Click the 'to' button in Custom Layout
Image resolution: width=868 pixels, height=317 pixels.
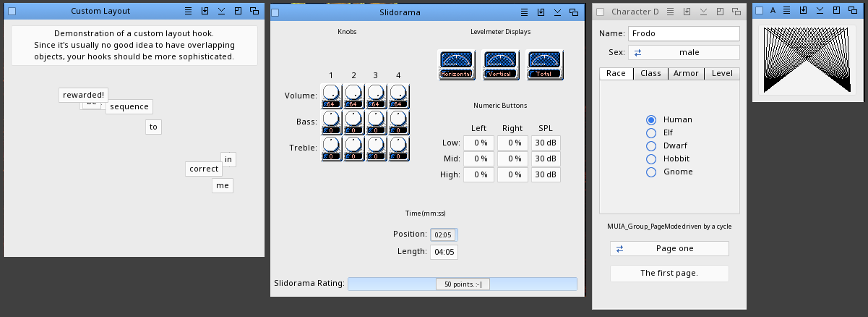[x=153, y=127]
